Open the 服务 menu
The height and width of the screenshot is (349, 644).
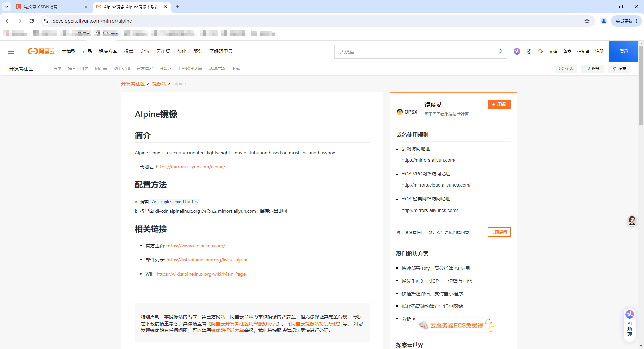click(x=198, y=51)
